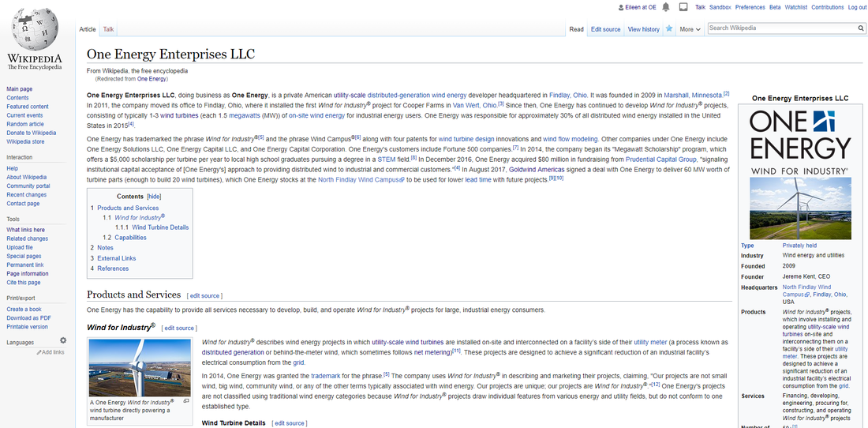Open the Van Wert, Ohio link
The width and height of the screenshot is (868, 428).
[474, 105]
